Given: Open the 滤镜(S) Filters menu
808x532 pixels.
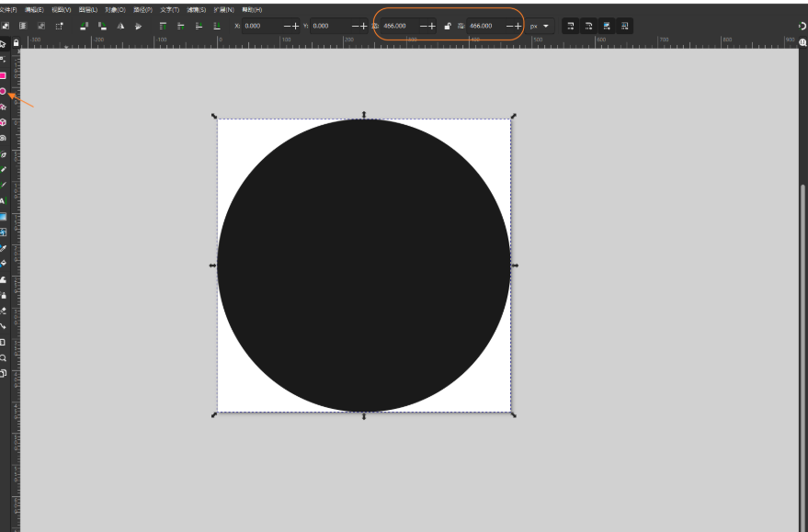Looking at the screenshot, I should click(x=197, y=10).
